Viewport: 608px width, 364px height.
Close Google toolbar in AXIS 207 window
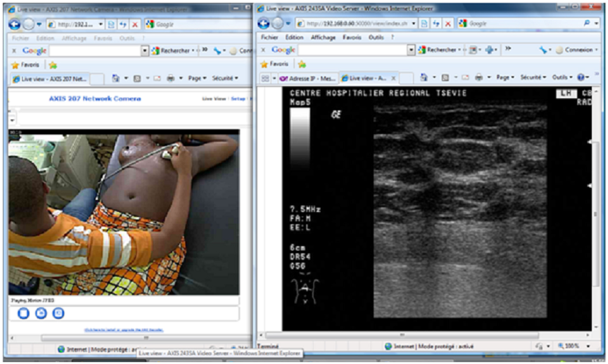coord(14,51)
